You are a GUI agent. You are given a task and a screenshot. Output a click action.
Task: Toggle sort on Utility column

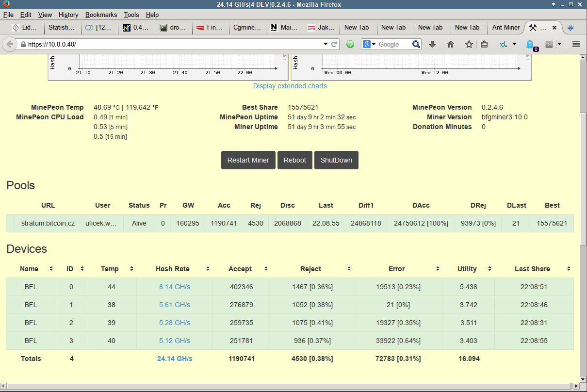click(489, 269)
